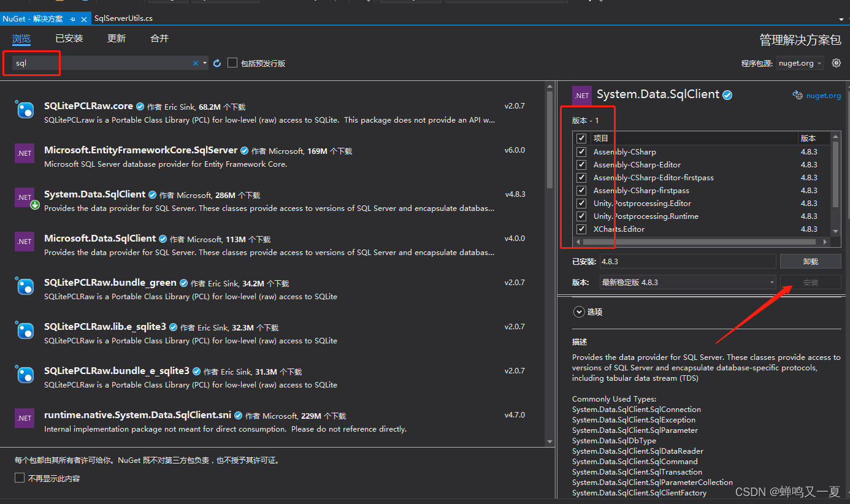The height and width of the screenshot is (504, 850).
Task: Click the left arrow of the project list's horizontal scrollbar
Action: pyautogui.click(x=578, y=242)
